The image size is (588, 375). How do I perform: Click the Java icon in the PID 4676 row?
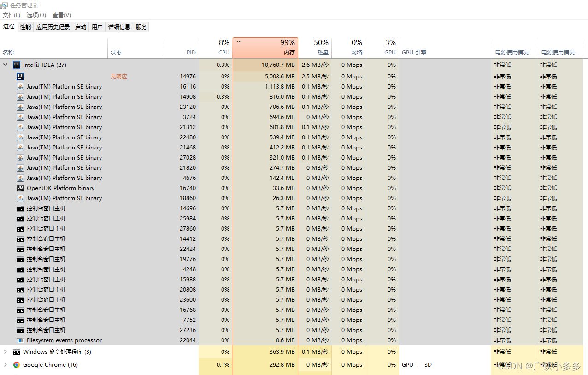(20, 178)
